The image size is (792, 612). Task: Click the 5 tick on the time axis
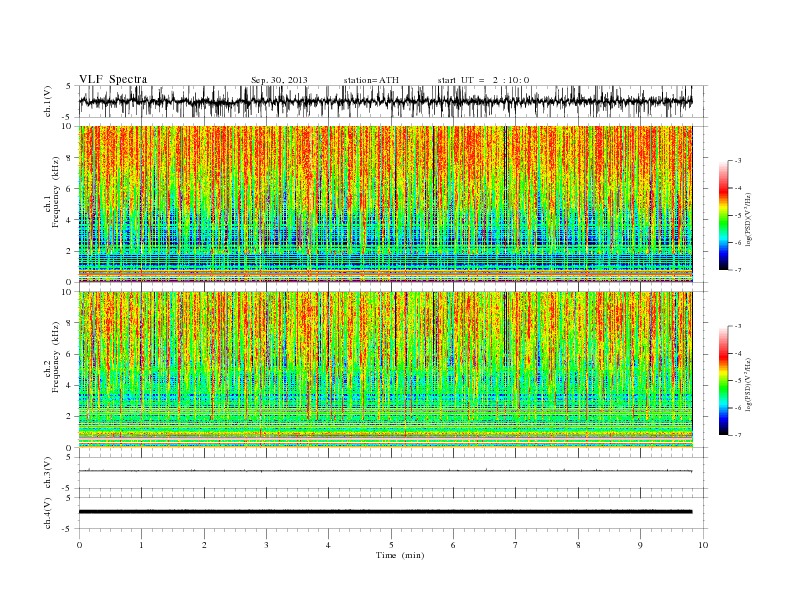391,545
